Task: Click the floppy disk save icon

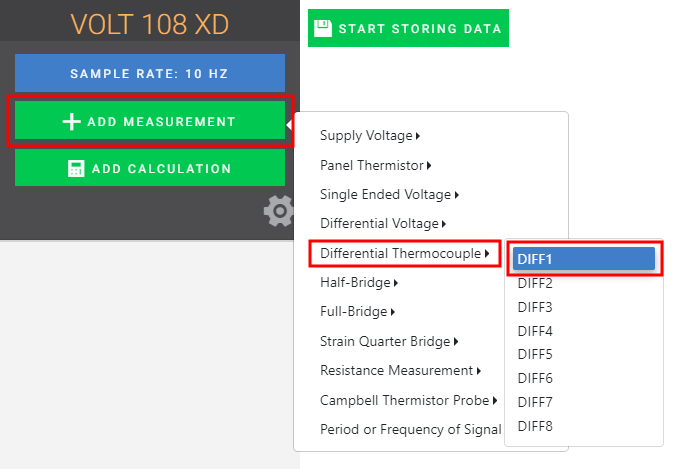Action: tap(323, 28)
